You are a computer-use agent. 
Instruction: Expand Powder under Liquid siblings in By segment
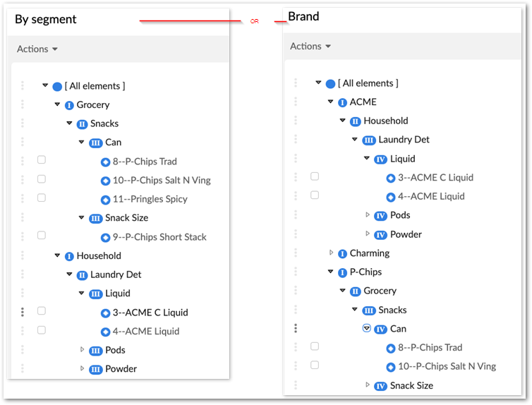pos(82,368)
